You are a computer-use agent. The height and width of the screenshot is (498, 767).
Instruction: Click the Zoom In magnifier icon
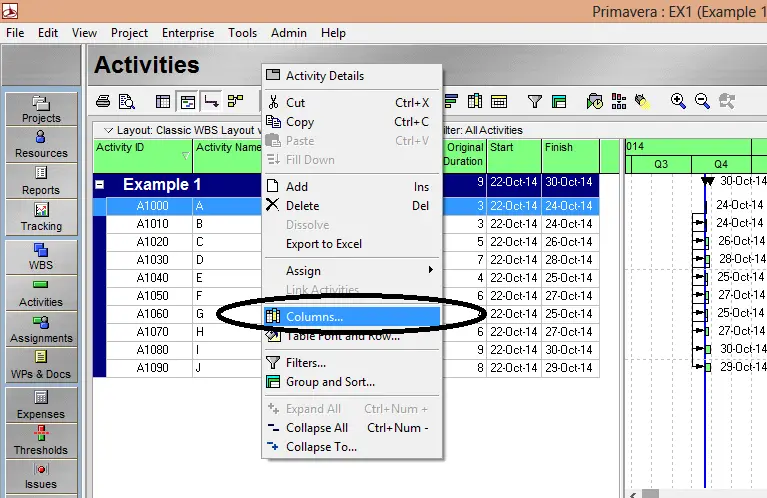(x=678, y=101)
